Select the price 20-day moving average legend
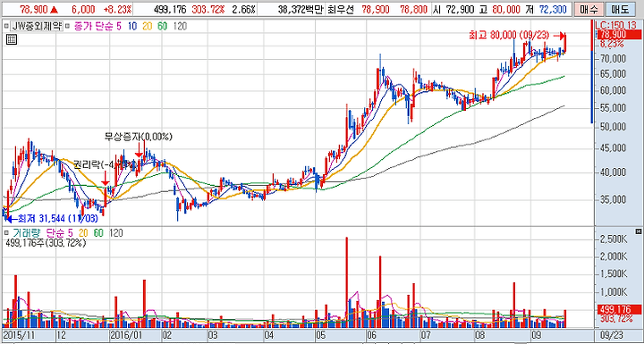 pos(147,27)
